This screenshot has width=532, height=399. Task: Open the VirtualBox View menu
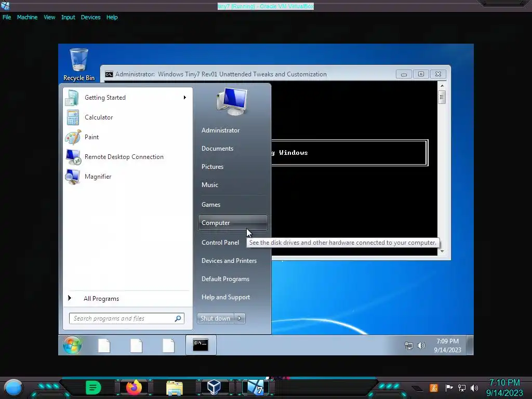49,17
